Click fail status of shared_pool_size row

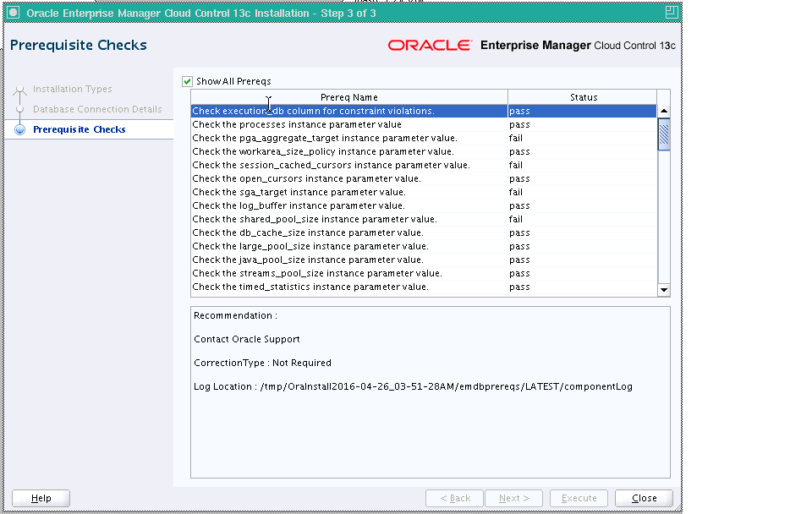(516, 219)
